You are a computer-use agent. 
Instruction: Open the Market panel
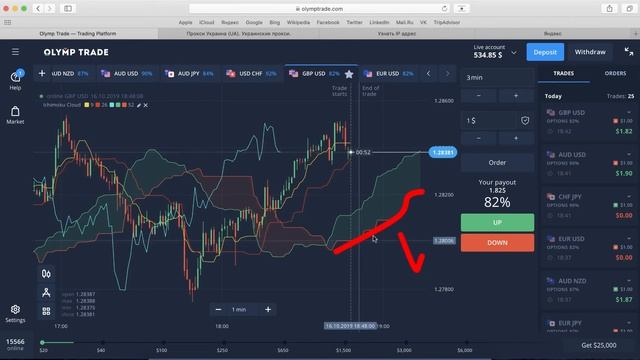pyautogui.click(x=15, y=115)
